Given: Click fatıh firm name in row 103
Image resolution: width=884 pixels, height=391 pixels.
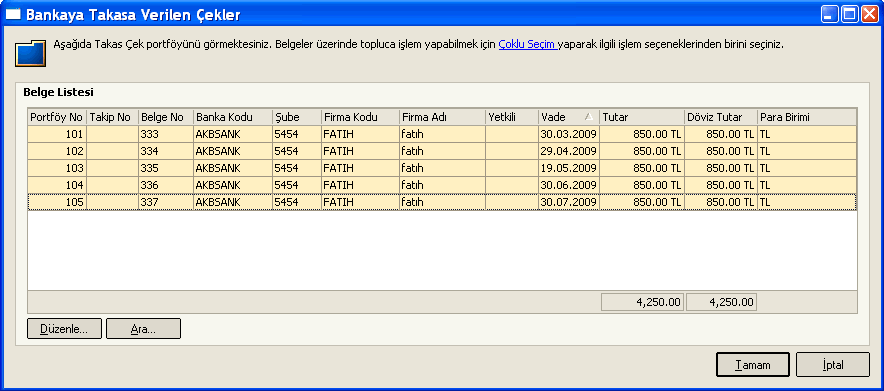Looking at the screenshot, I should click(442, 168).
